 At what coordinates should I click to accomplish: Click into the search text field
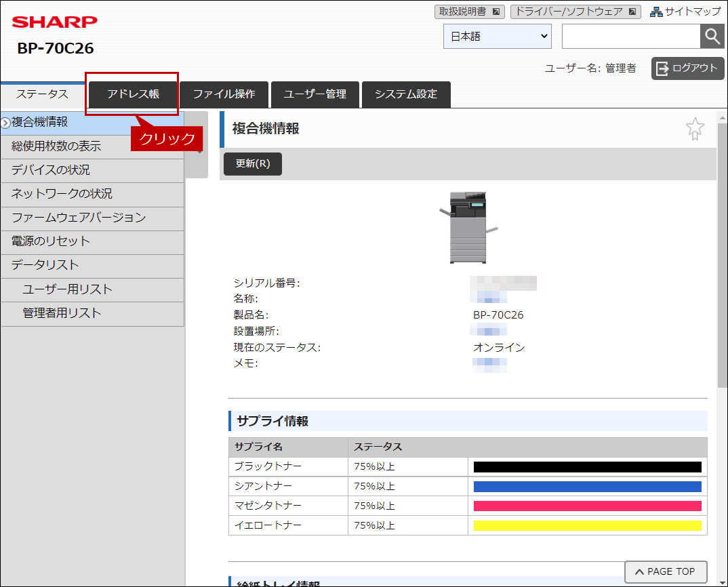pyautogui.click(x=631, y=36)
